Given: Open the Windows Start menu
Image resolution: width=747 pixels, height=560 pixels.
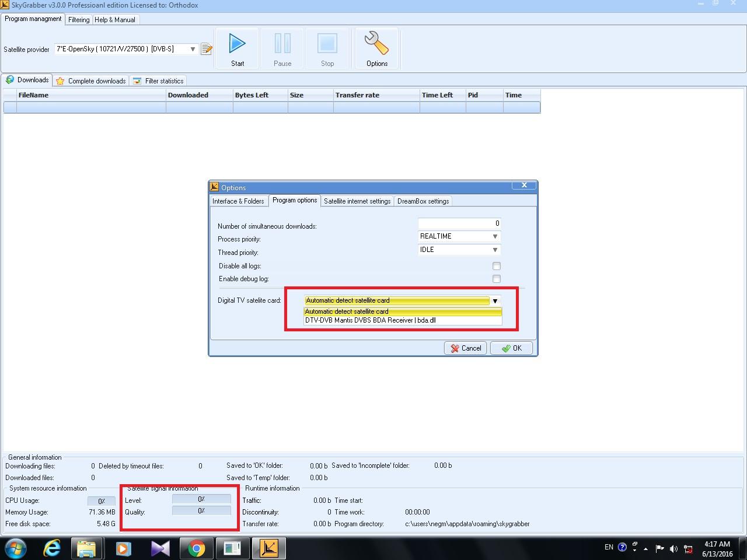Looking at the screenshot, I should point(16,548).
